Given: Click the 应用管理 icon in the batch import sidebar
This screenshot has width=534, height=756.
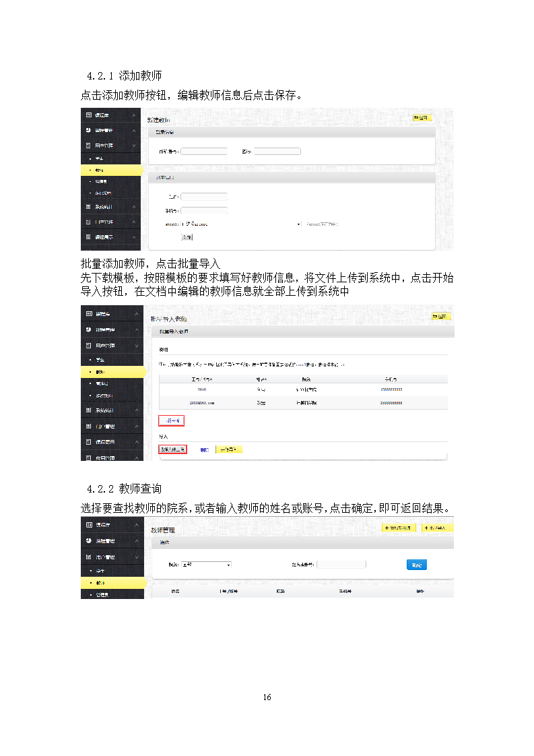Looking at the screenshot, I should point(89,458).
